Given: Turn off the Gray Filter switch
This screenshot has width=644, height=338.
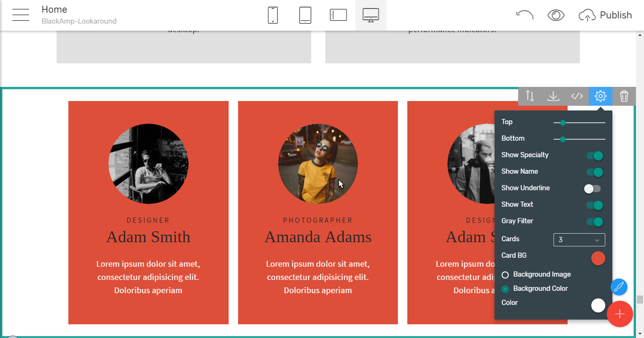Looking at the screenshot, I should pos(594,222).
